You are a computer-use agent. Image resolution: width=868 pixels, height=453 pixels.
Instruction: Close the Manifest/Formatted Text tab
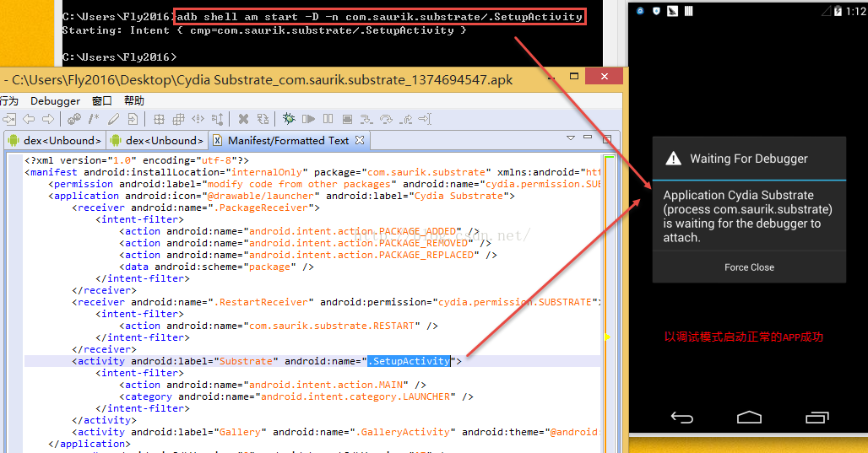(360, 140)
